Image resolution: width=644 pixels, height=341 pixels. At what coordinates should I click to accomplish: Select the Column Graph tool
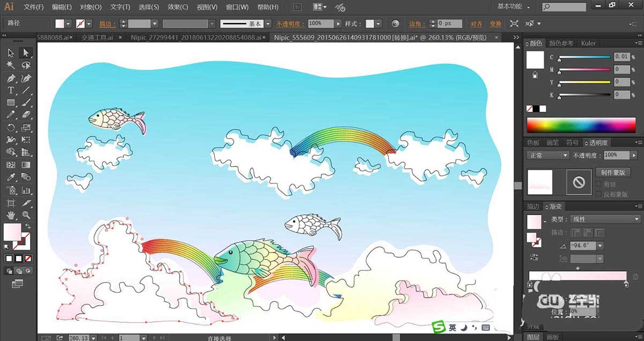click(26, 190)
